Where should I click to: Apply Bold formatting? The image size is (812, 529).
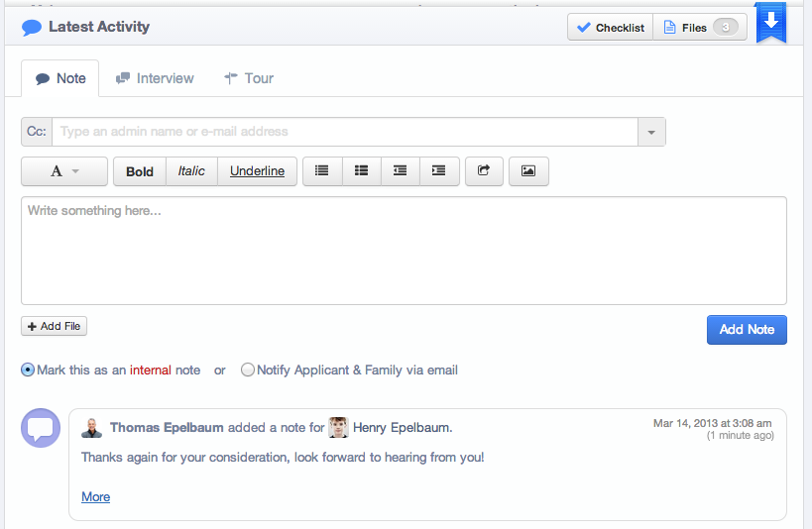[140, 170]
